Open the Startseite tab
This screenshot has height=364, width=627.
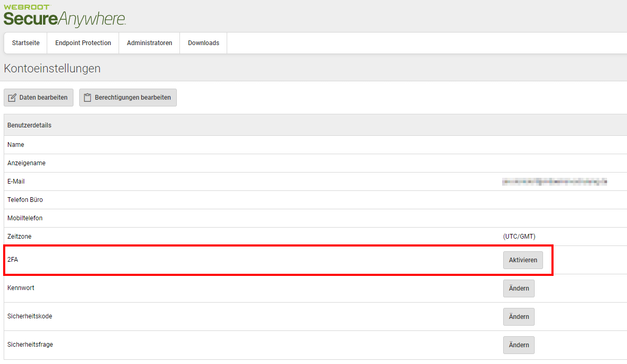[x=26, y=43]
